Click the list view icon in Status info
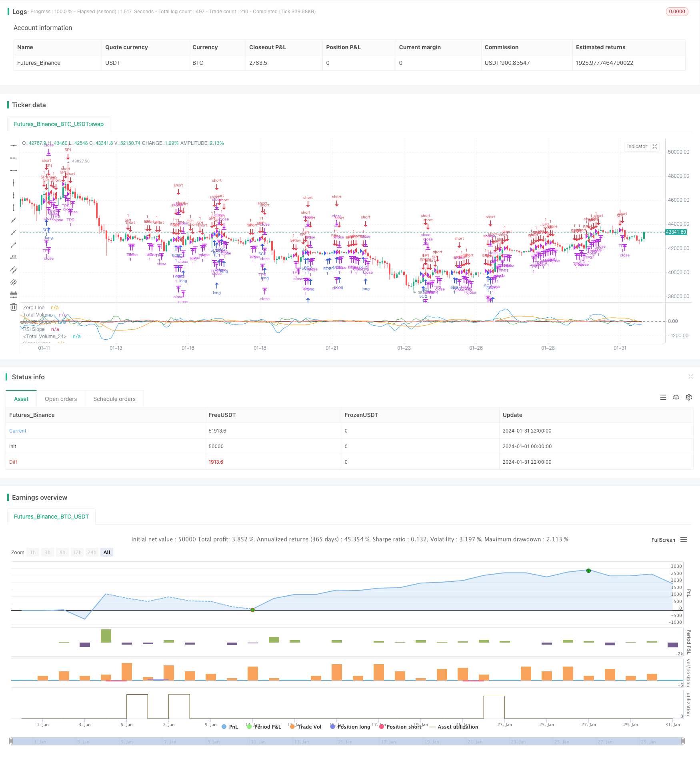700x757 pixels. coord(663,397)
